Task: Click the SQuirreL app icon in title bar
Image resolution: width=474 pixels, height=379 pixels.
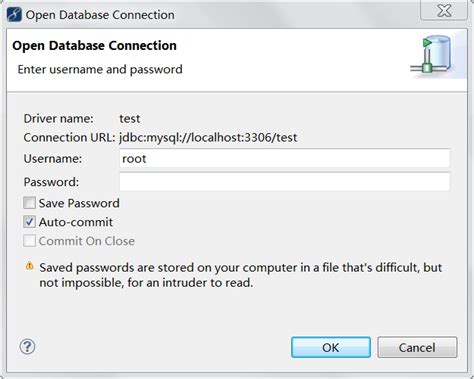Action: (x=14, y=15)
